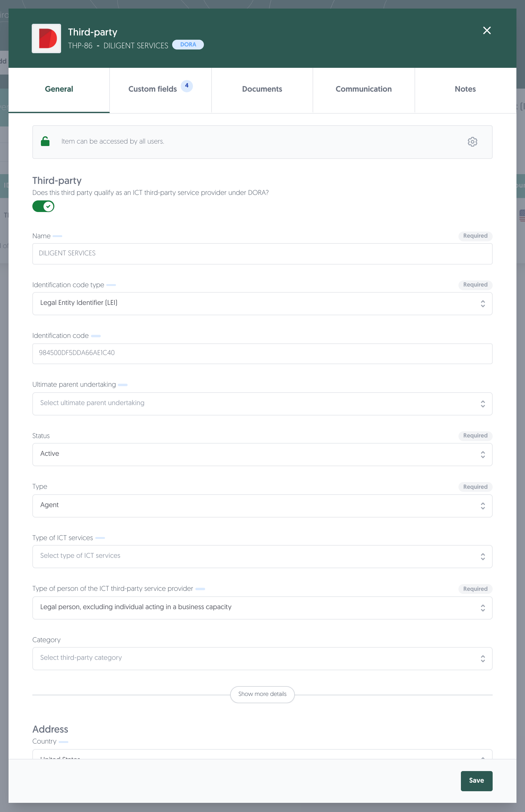
Task: Click the Identification code DORA indicator
Action: (x=96, y=336)
